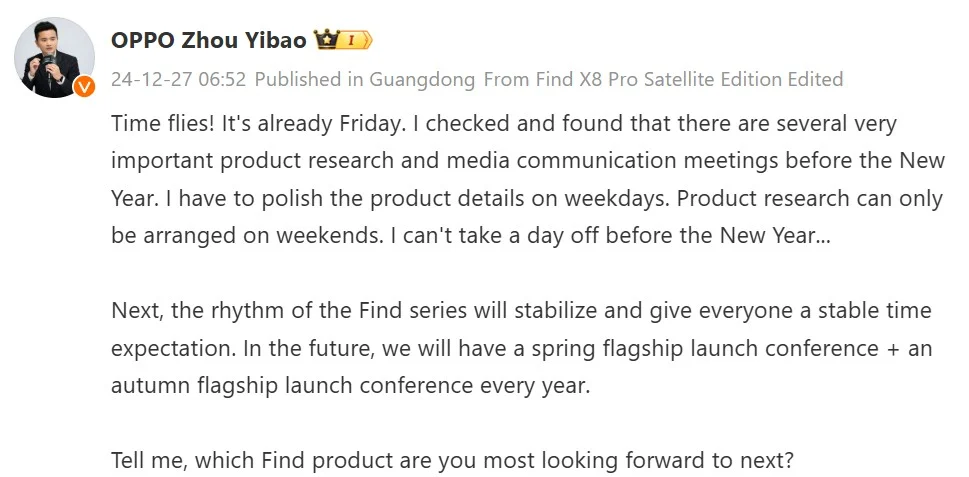Viewport: 969px width, 477px height.
Task: Open the OPPO Zhou Yibao username link
Action: point(209,40)
